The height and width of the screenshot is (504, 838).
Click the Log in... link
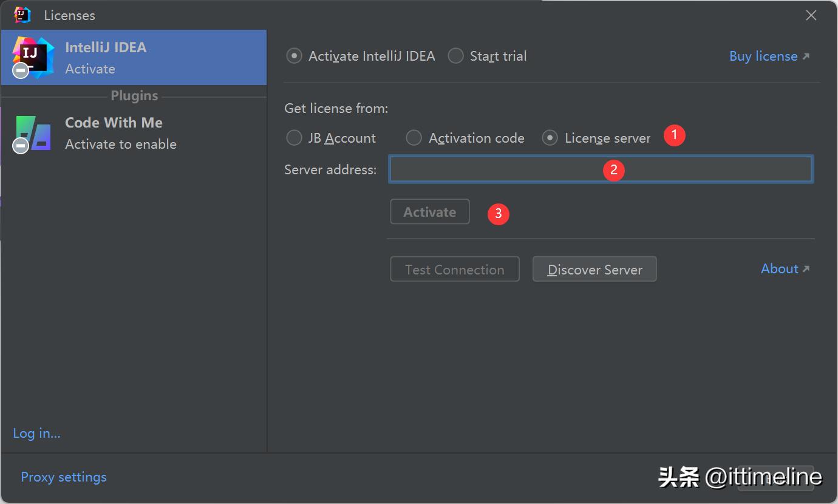click(x=37, y=433)
